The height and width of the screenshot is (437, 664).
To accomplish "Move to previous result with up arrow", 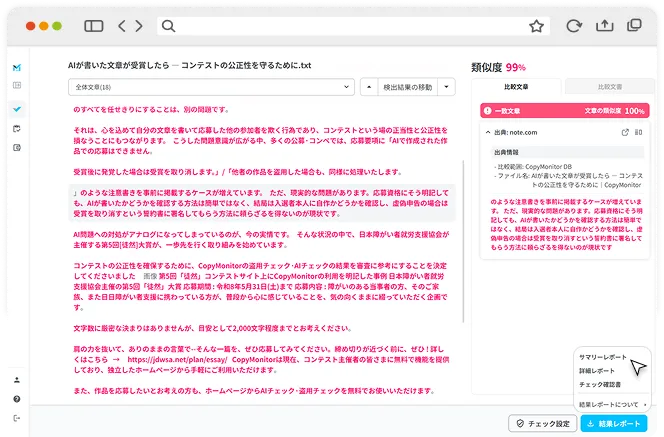I will (369, 87).
